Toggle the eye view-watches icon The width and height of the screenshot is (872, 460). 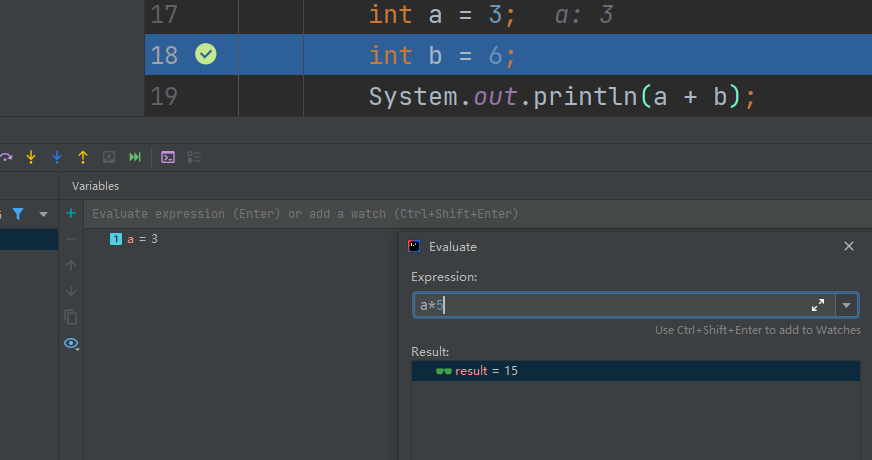tap(71, 343)
